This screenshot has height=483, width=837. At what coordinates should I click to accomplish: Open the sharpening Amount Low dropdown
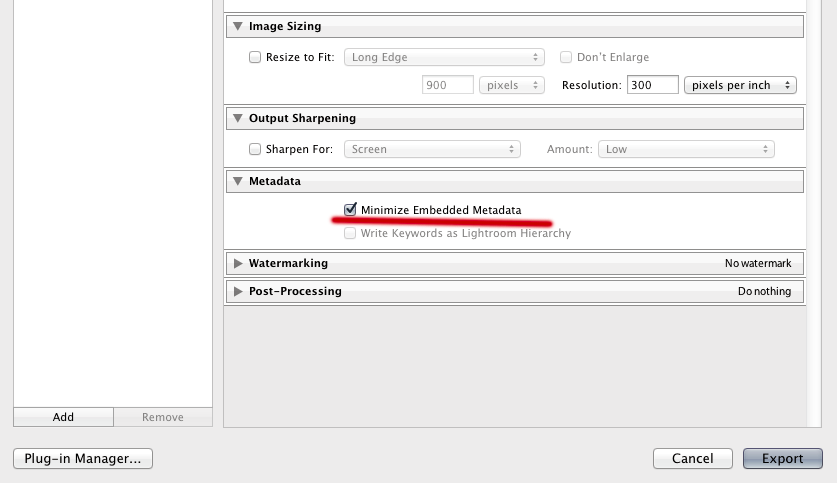(x=686, y=150)
